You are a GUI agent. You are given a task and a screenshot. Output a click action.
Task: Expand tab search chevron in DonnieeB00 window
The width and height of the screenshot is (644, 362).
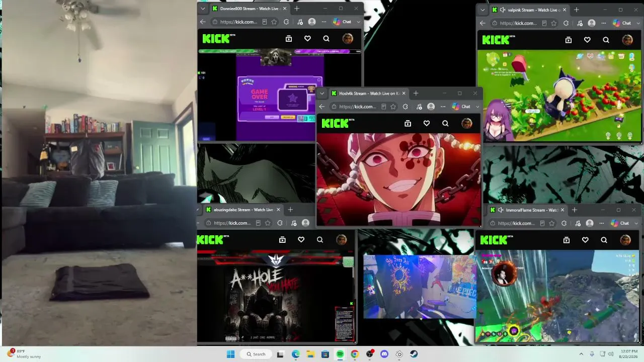(203, 9)
